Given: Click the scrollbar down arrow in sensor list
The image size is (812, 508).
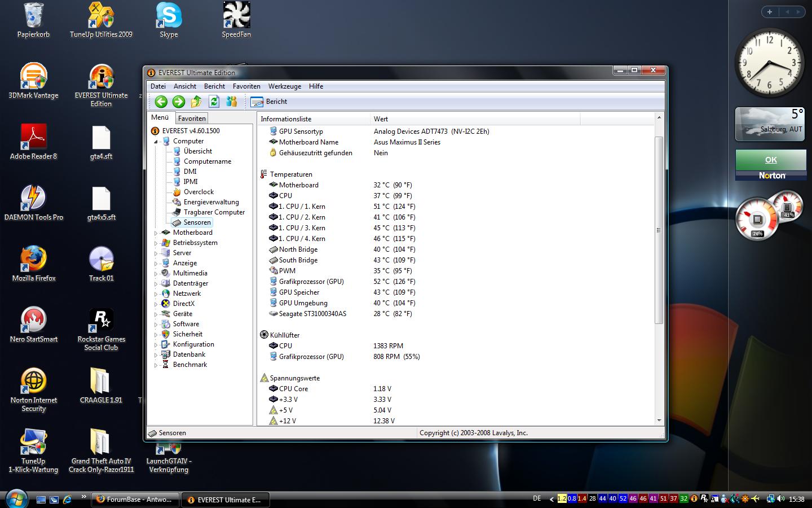Looking at the screenshot, I should pos(659,421).
